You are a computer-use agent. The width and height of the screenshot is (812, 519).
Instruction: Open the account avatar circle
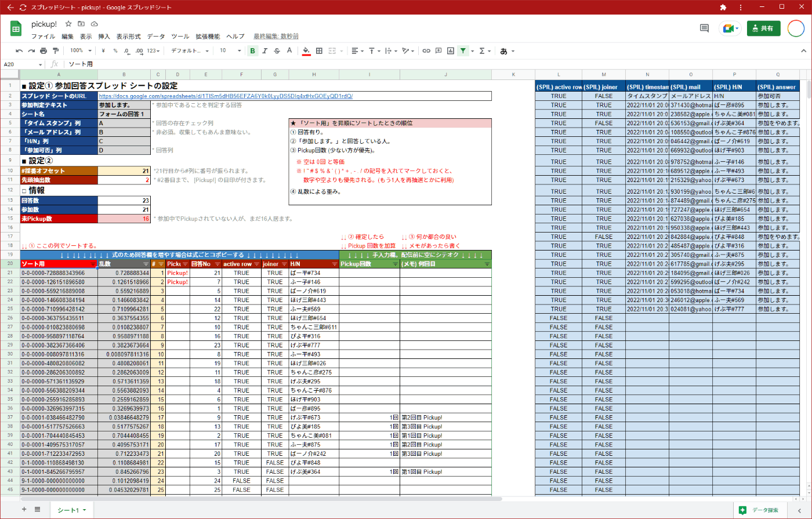(796, 28)
